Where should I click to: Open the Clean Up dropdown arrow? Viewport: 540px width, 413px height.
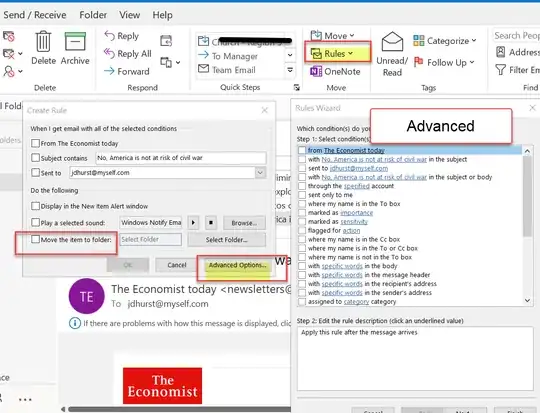20,54
